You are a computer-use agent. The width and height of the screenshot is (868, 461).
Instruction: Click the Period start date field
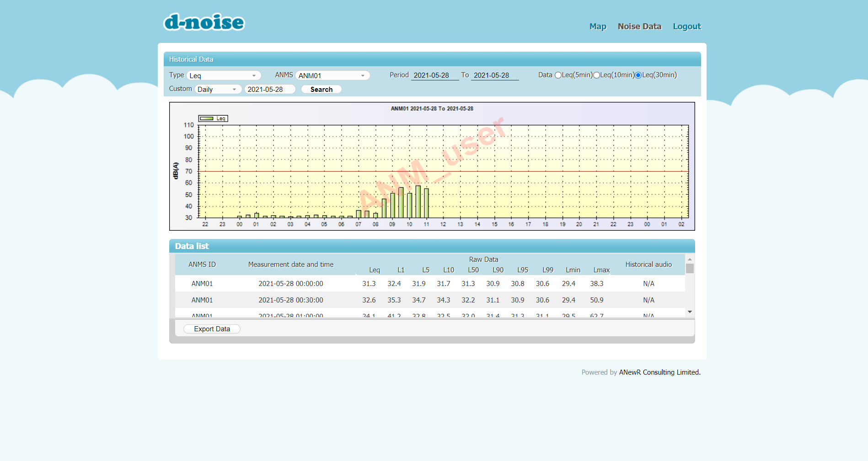point(434,75)
